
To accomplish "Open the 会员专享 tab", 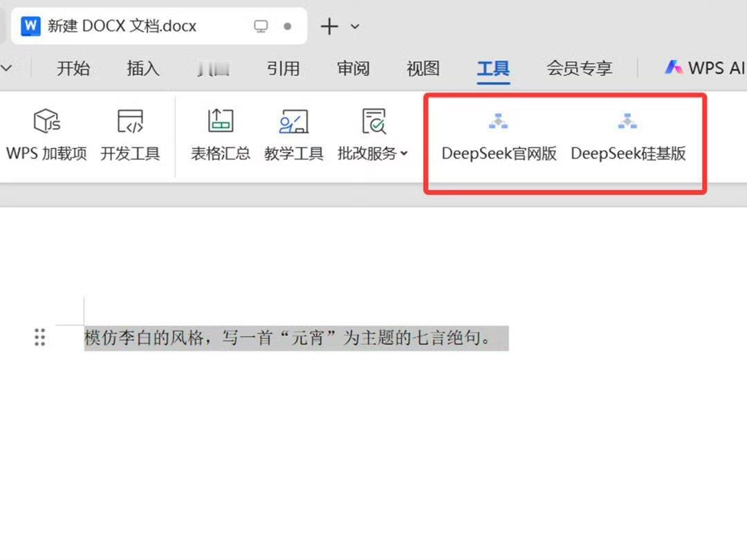I will pos(580,68).
